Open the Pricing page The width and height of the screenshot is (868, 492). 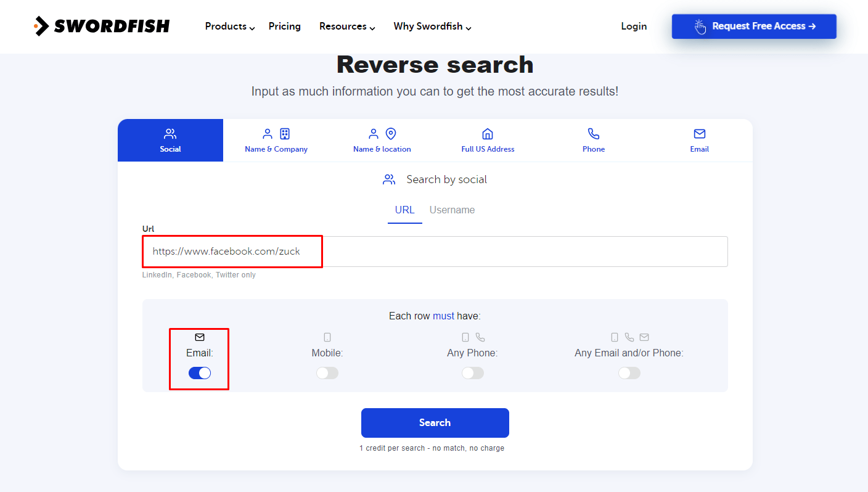click(285, 27)
